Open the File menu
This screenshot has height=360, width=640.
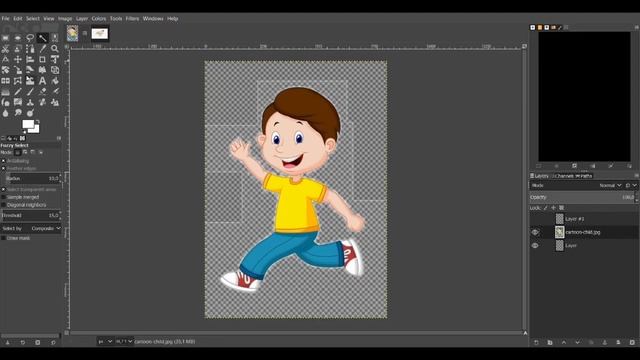point(5,18)
